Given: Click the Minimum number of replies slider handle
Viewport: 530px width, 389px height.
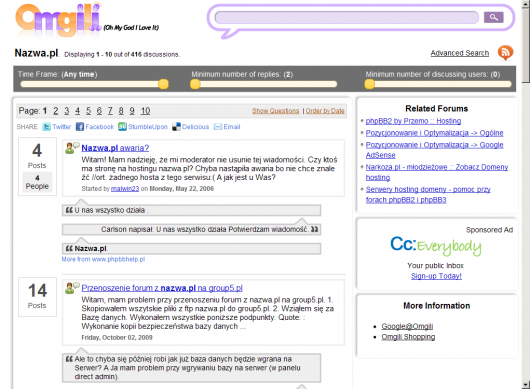Looking at the screenshot, I should 195,84.
